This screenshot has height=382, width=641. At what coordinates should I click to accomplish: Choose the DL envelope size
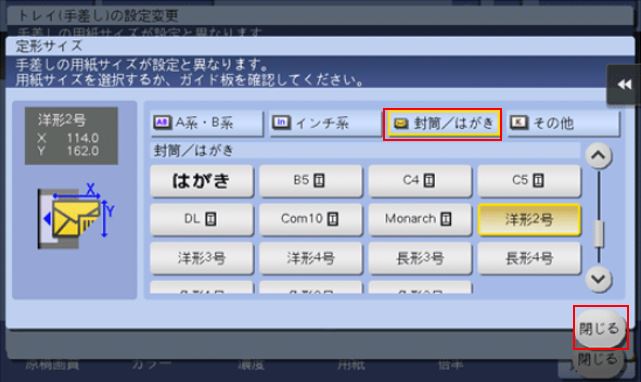point(202,220)
